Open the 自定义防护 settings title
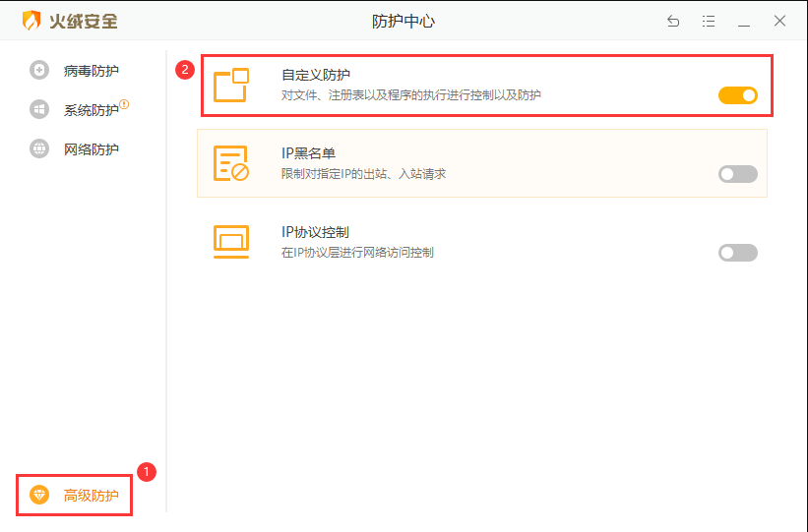This screenshot has height=532, width=808. (316, 75)
